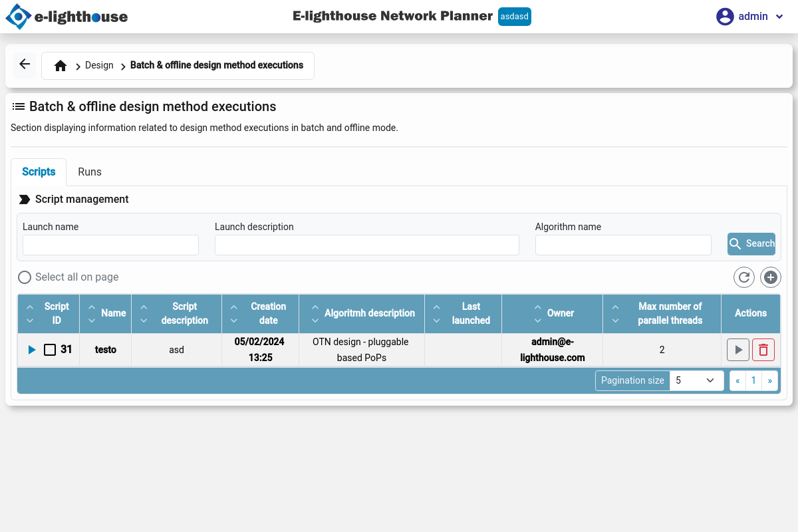Select the Scripts tab
This screenshot has height=532, width=798.
[39, 172]
